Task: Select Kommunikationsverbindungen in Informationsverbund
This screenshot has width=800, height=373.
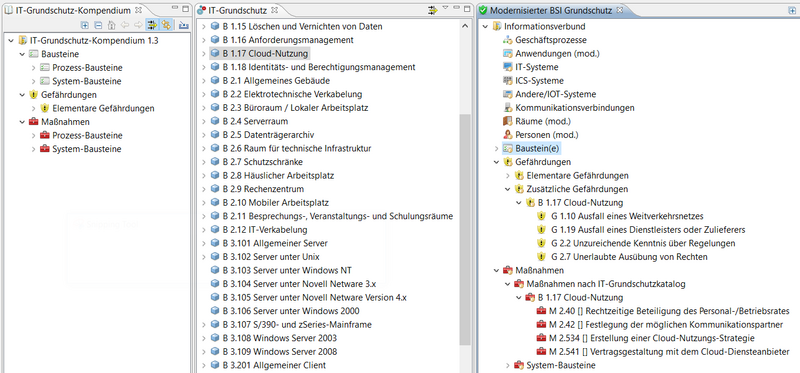Action: (x=575, y=108)
